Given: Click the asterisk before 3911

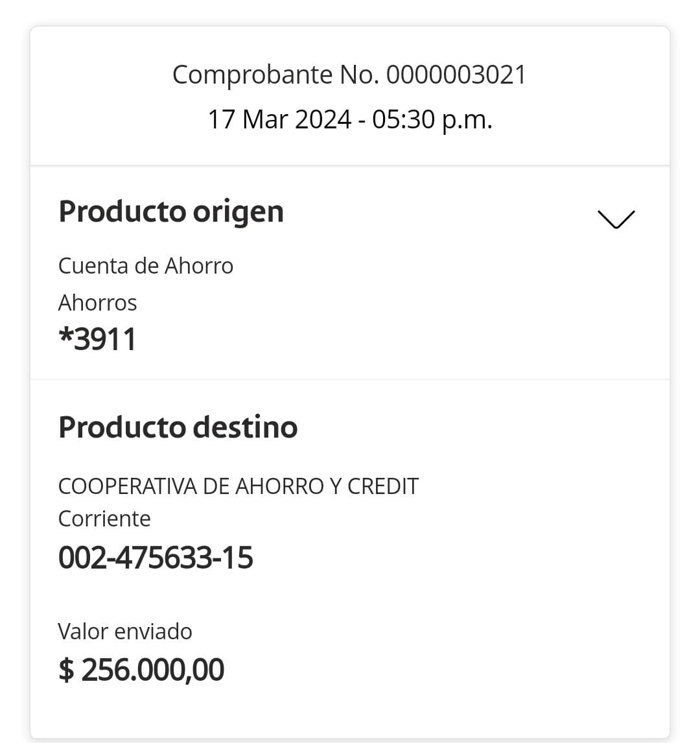Looking at the screenshot, I should [65, 336].
